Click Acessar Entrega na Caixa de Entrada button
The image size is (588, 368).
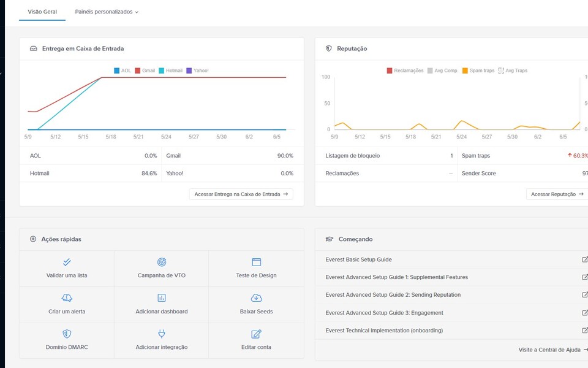(241, 194)
